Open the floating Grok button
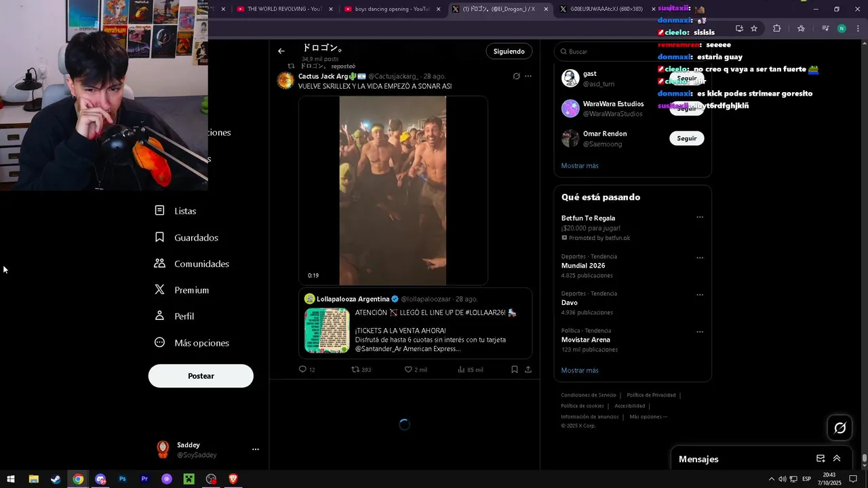 (840, 428)
